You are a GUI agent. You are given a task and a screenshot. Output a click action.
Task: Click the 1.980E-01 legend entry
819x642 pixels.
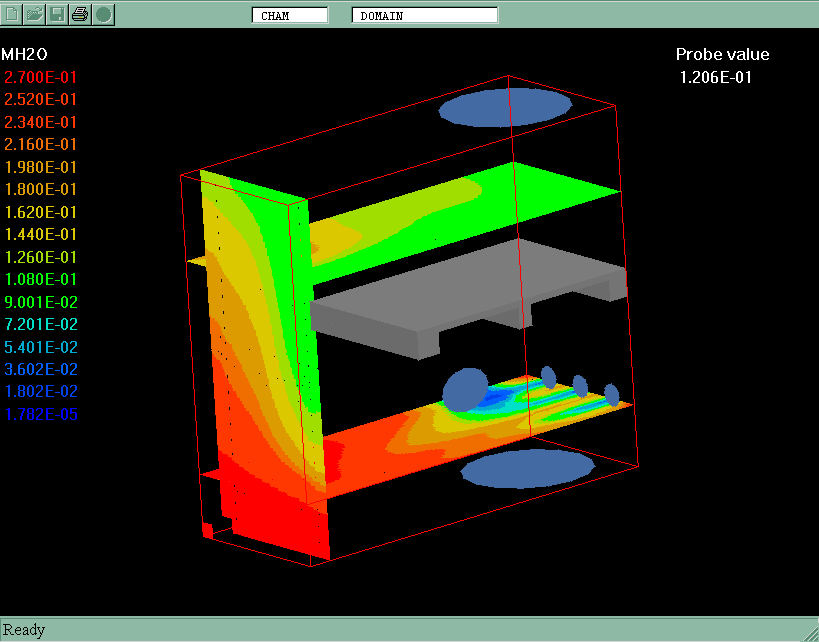tap(41, 167)
